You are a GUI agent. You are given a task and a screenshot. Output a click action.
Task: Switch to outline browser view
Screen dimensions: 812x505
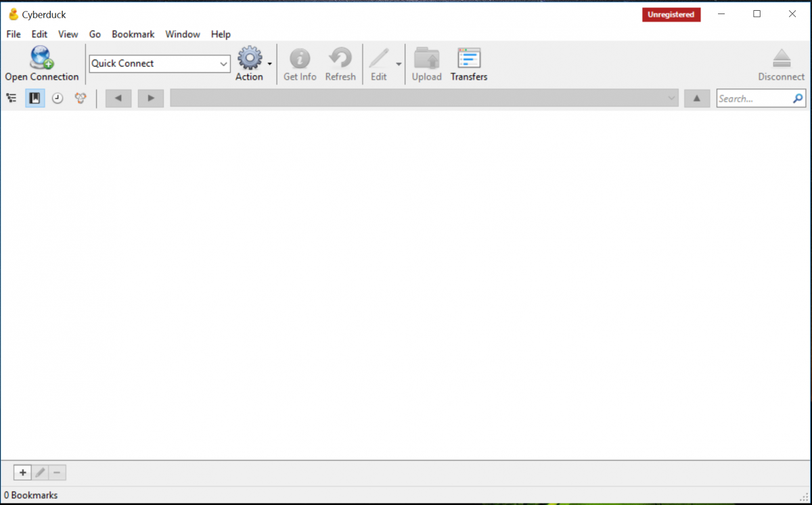tap(12, 99)
